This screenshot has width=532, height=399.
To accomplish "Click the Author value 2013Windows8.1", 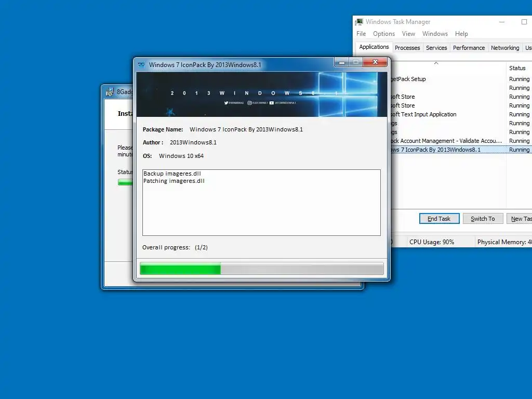I will coord(193,142).
